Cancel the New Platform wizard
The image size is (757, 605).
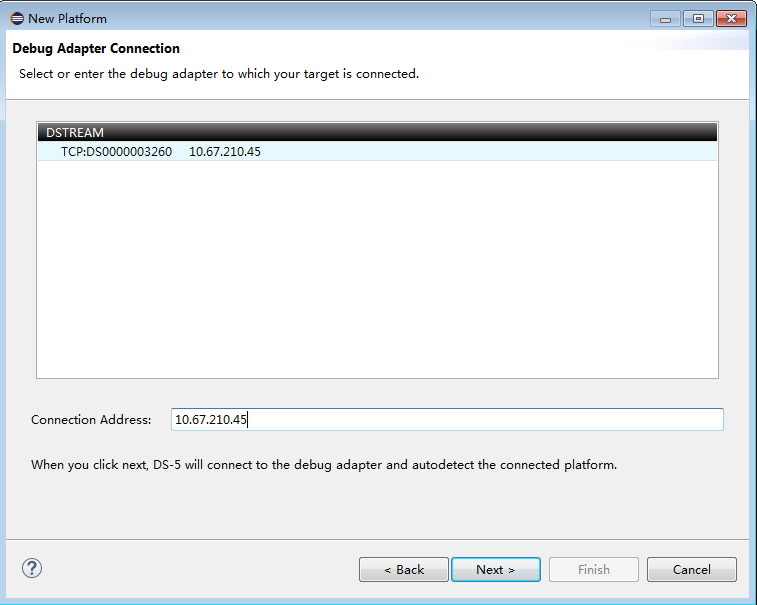[x=691, y=570]
